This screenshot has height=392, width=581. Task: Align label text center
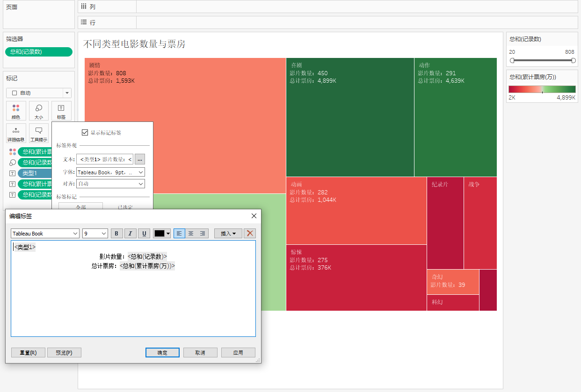[x=191, y=234]
